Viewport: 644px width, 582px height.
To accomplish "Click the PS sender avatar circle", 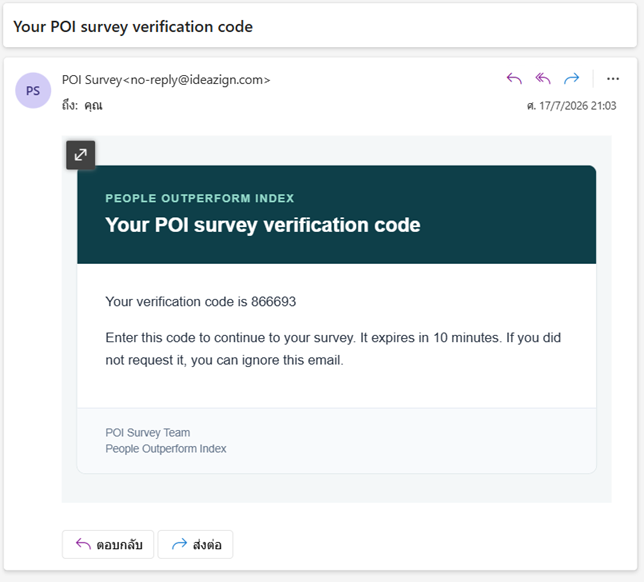I will click(33, 90).
